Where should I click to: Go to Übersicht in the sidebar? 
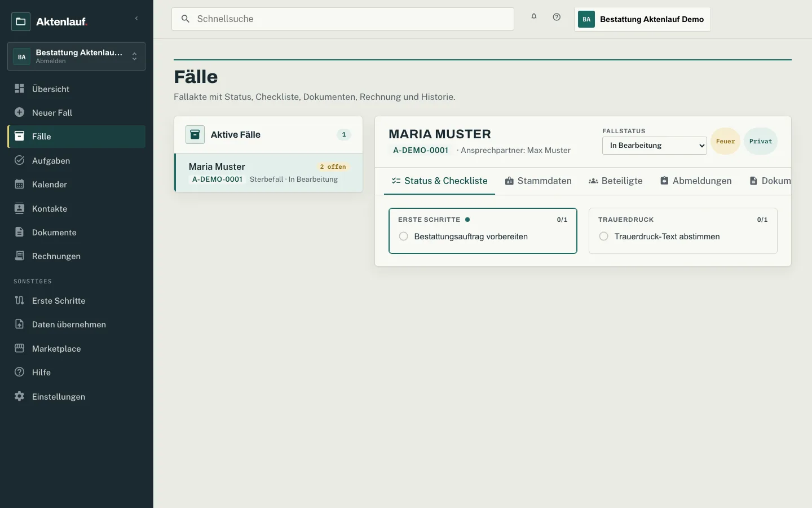point(76,89)
